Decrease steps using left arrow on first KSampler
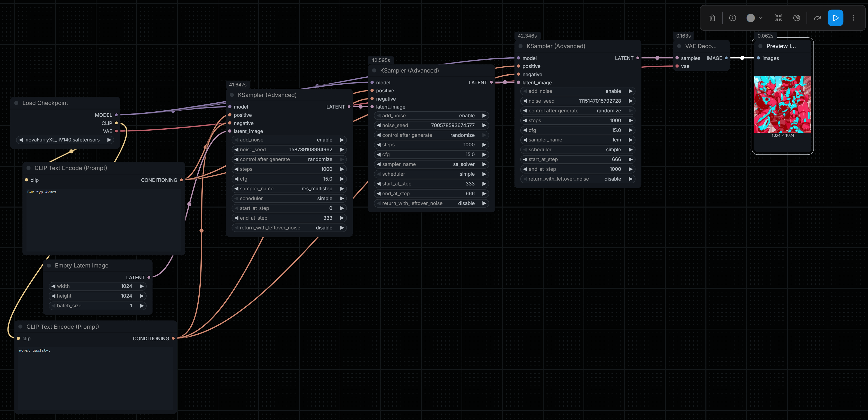The image size is (868, 420). tap(236, 169)
